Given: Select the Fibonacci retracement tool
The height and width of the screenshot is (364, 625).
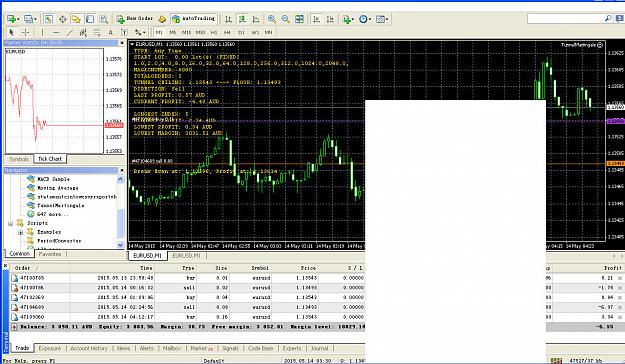Looking at the screenshot, I should [x=96, y=32].
